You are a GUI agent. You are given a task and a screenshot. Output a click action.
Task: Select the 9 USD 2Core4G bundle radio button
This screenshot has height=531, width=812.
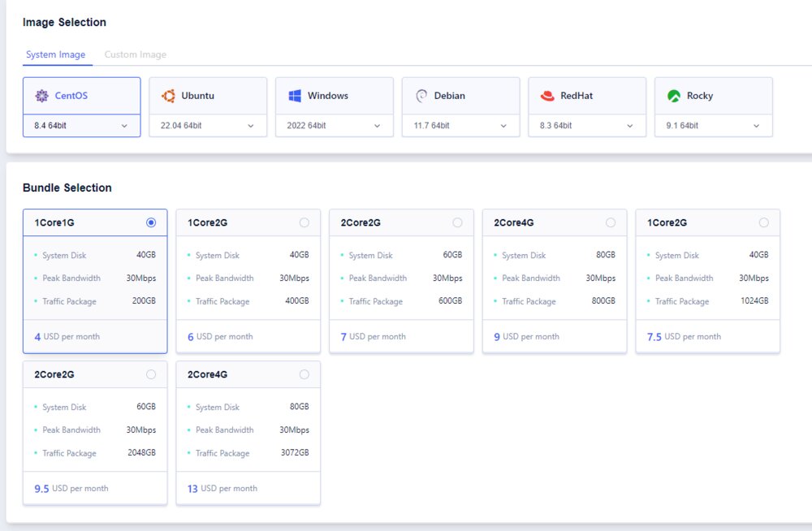[611, 222]
